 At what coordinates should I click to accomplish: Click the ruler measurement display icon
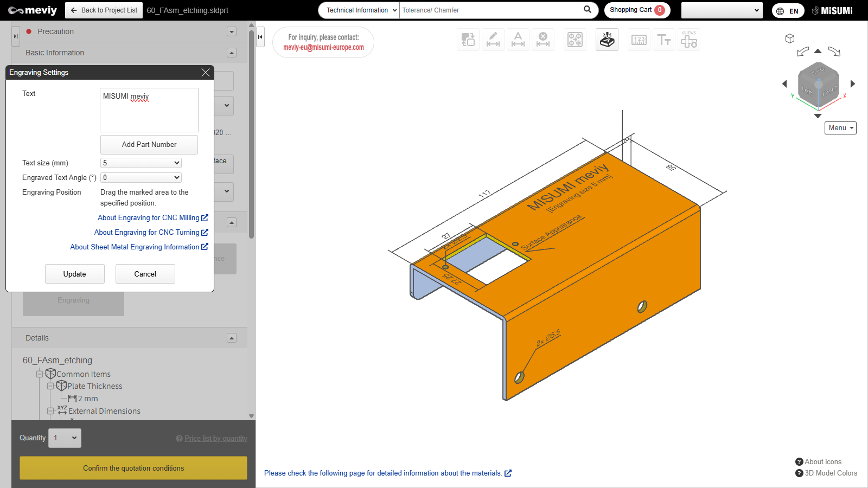(x=639, y=40)
